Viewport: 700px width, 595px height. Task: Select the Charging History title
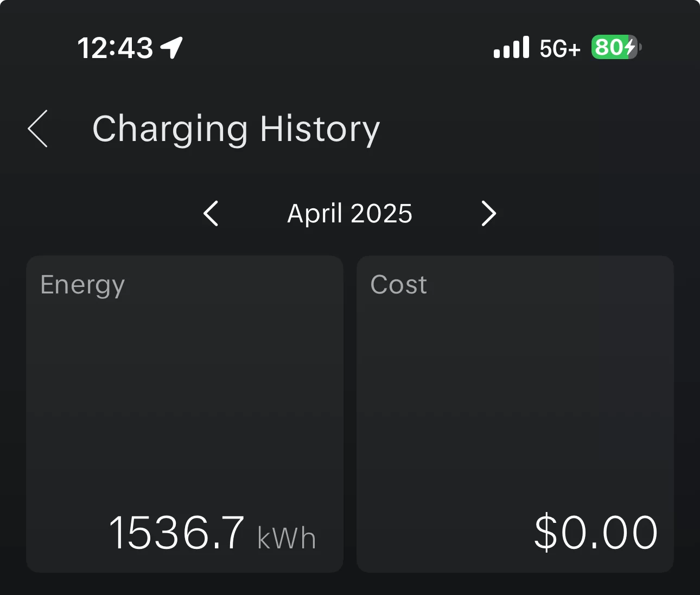(236, 129)
